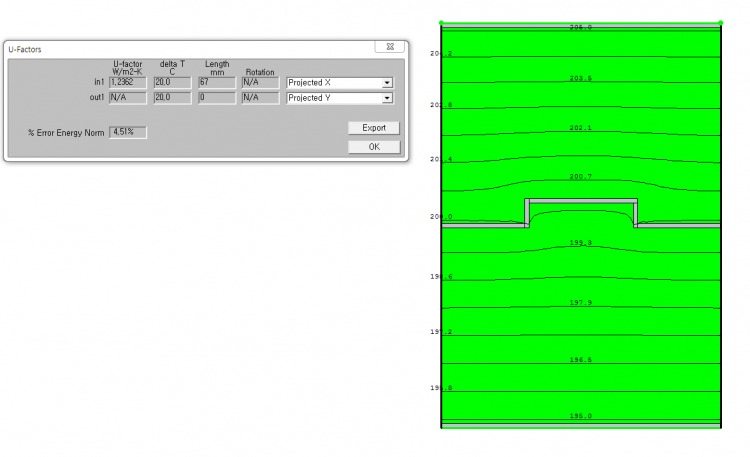Viewport: 750px width, 457px height.
Task: Select the out1 Length field showing 0
Action: [x=216, y=98]
